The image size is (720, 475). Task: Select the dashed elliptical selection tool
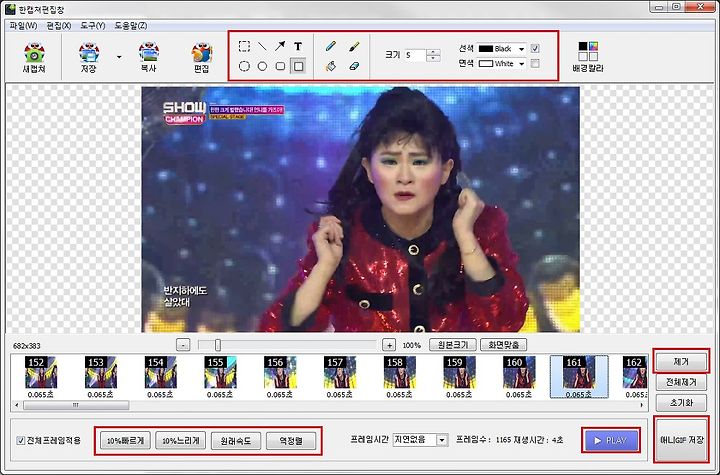pos(244,66)
